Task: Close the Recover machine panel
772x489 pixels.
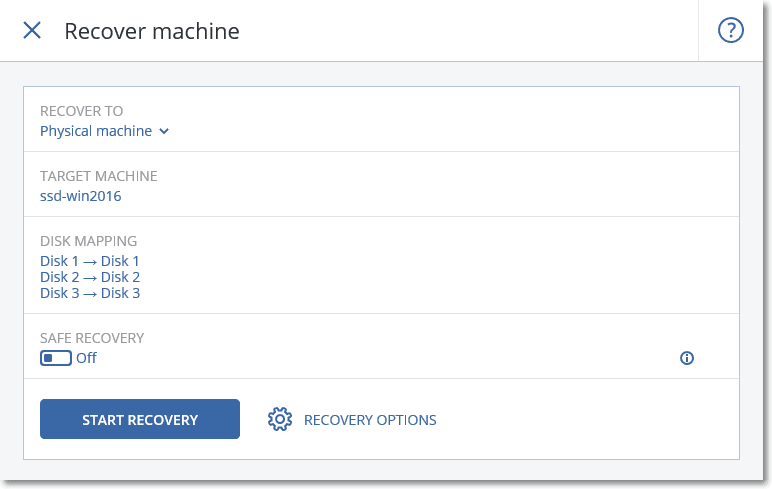Action: tap(32, 30)
